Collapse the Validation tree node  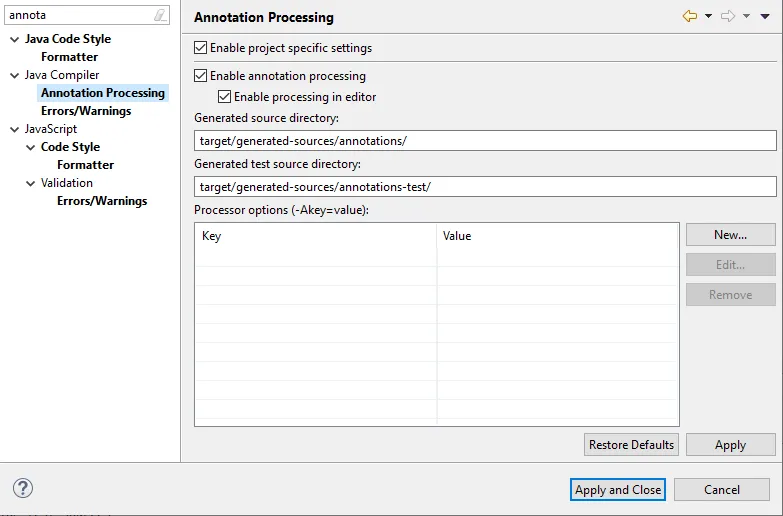pyautogui.click(x=30, y=183)
